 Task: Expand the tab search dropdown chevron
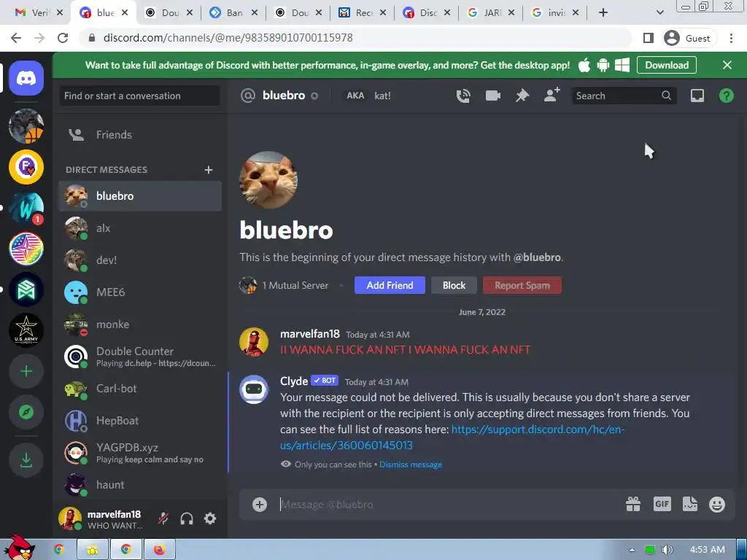[x=659, y=13]
